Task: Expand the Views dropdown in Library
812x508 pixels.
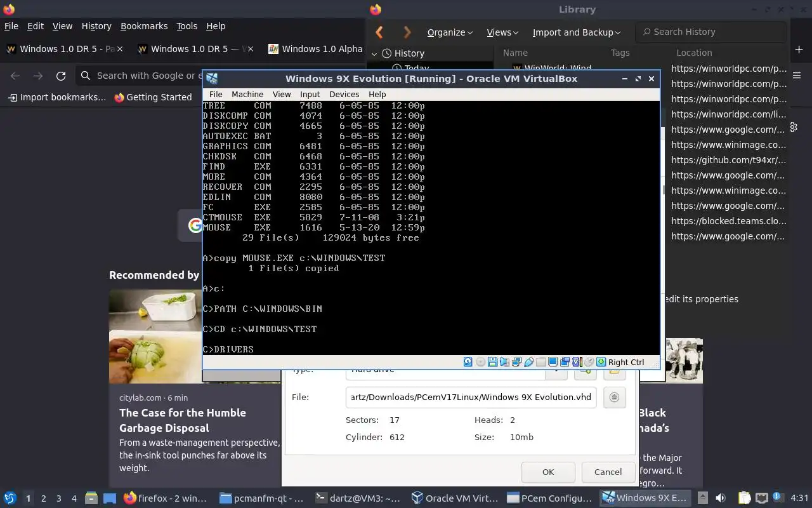Action: click(x=502, y=32)
